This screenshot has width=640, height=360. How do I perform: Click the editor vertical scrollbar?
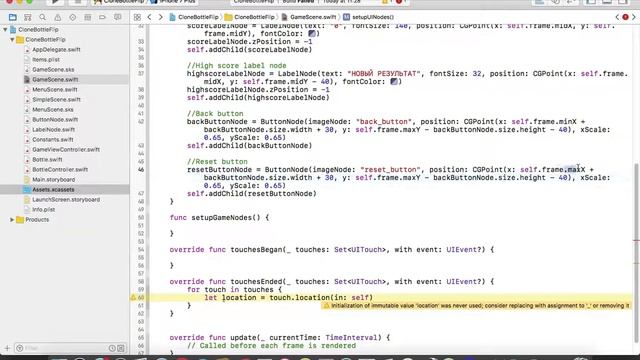(636, 253)
